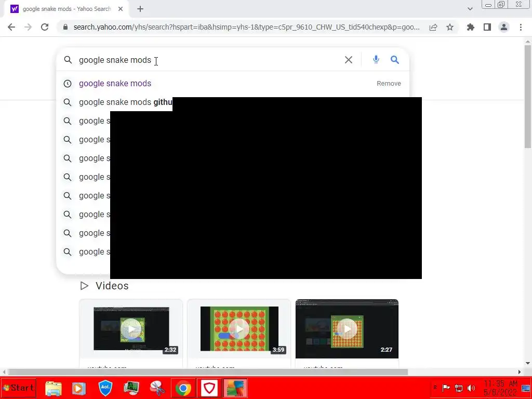Open the red shield antivirus taskbar icon

(x=209, y=388)
